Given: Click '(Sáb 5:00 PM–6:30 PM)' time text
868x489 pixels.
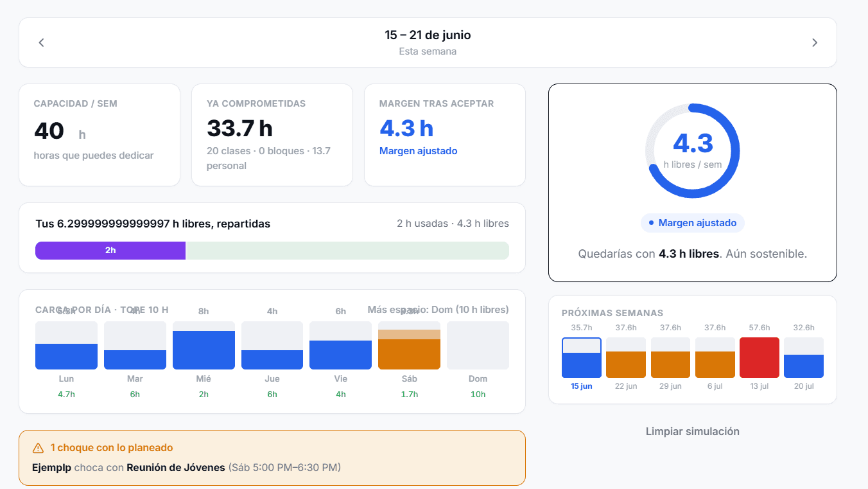Looking at the screenshot, I should (x=284, y=468).
